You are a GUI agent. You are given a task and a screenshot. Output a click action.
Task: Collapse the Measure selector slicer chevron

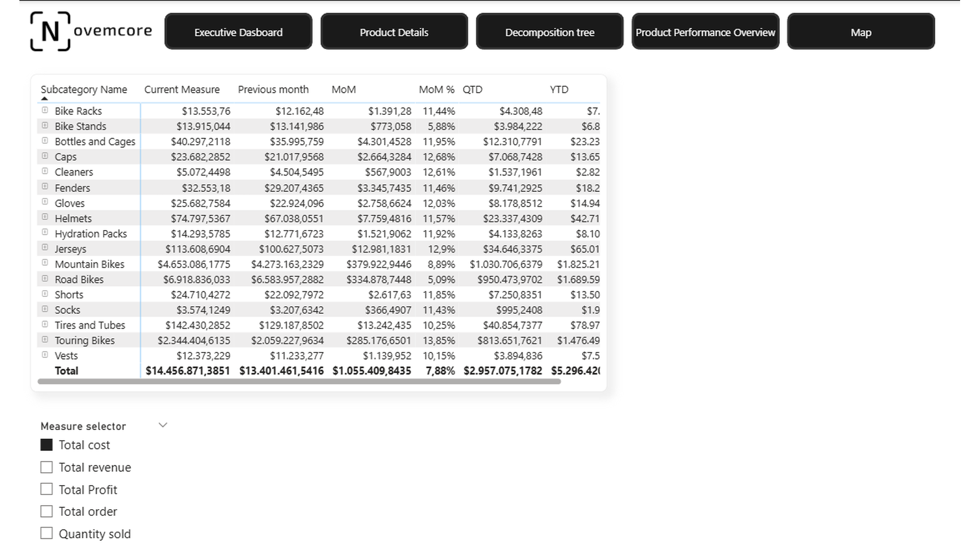tap(163, 425)
